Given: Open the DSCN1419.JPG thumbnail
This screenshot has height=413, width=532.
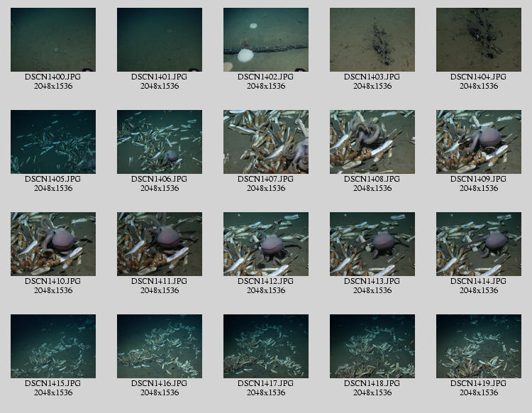Looking at the screenshot, I should tap(479, 346).
